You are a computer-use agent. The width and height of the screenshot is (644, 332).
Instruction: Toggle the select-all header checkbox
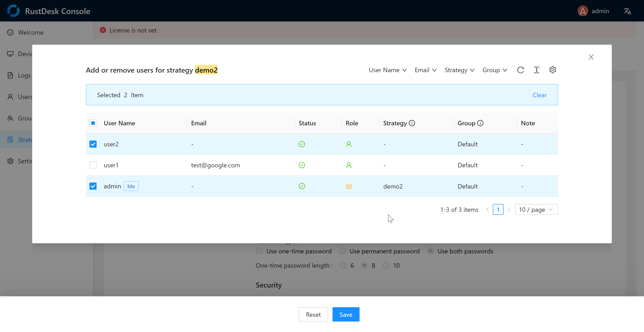(x=93, y=123)
